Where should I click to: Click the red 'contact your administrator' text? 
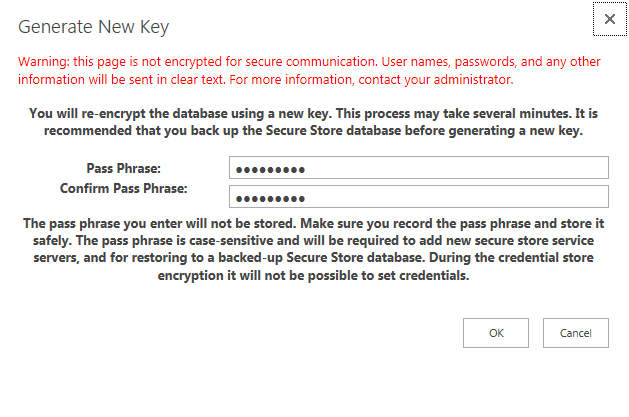[436, 80]
